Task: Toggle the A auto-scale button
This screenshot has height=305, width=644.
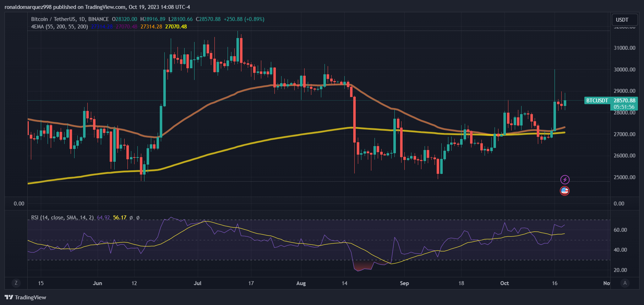Action: pyautogui.click(x=625, y=283)
